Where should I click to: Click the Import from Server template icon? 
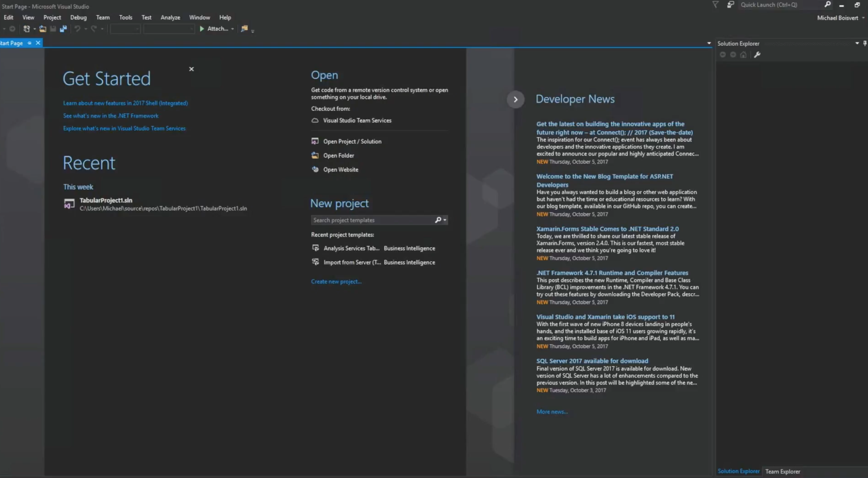315,262
